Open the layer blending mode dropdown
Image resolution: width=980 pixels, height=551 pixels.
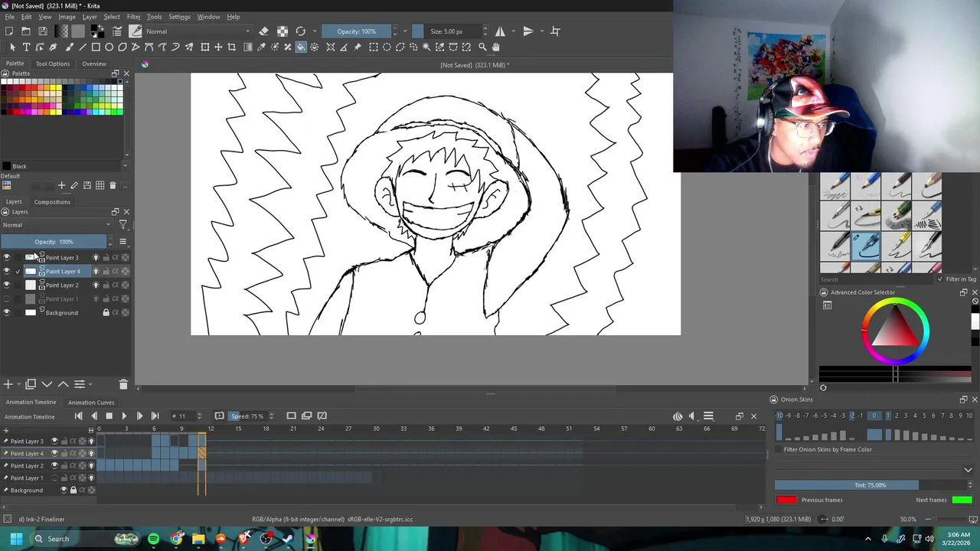point(57,225)
